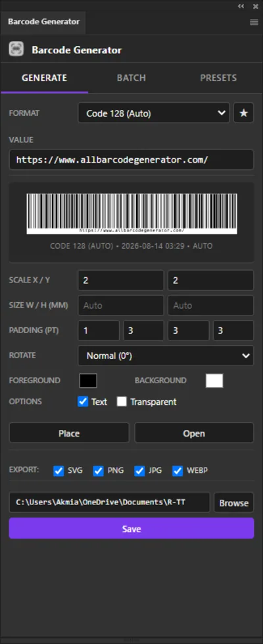Click the fourth padding field
Viewport: 263px width, 644px height.
(x=233, y=331)
